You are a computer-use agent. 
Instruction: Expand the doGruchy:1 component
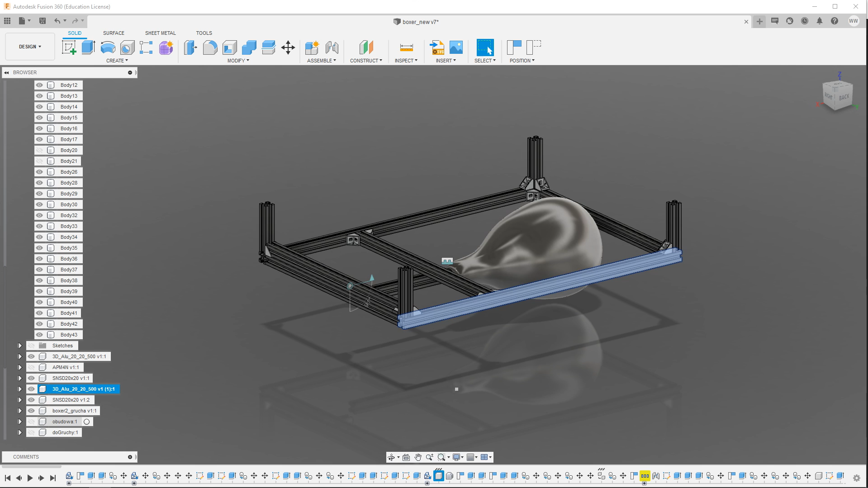pyautogui.click(x=20, y=432)
